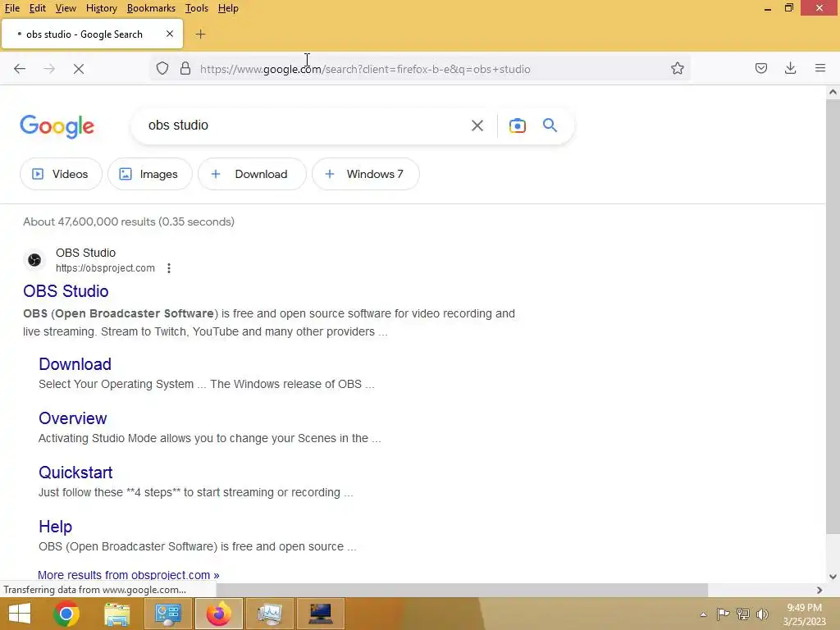
Task: Open the Firefox hamburger menu
Action: 820,68
